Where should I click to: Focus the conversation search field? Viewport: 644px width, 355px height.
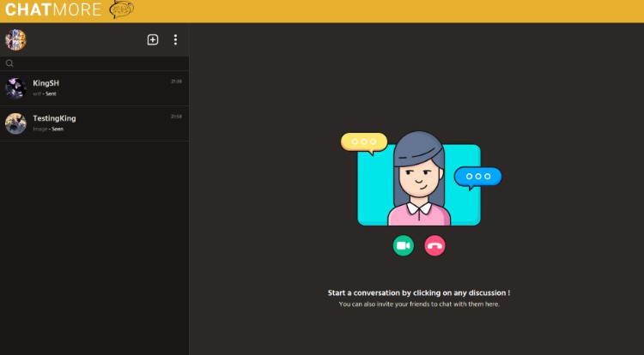94,63
